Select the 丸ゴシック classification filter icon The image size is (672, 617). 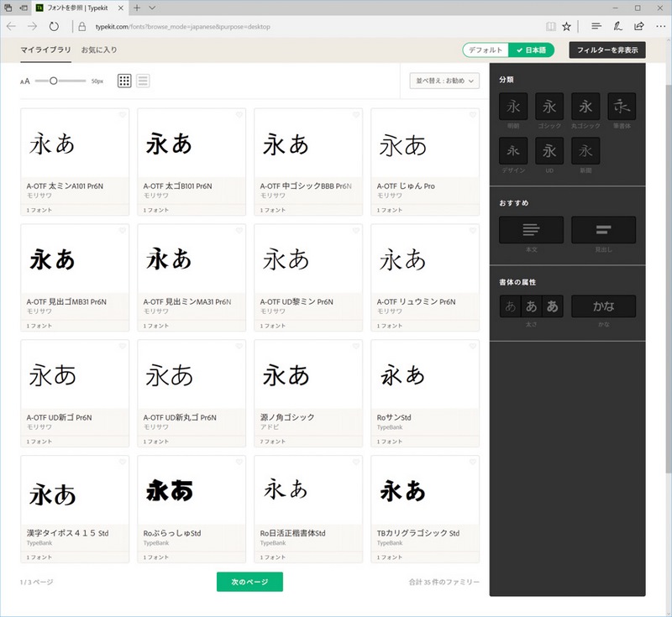click(585, 106)
